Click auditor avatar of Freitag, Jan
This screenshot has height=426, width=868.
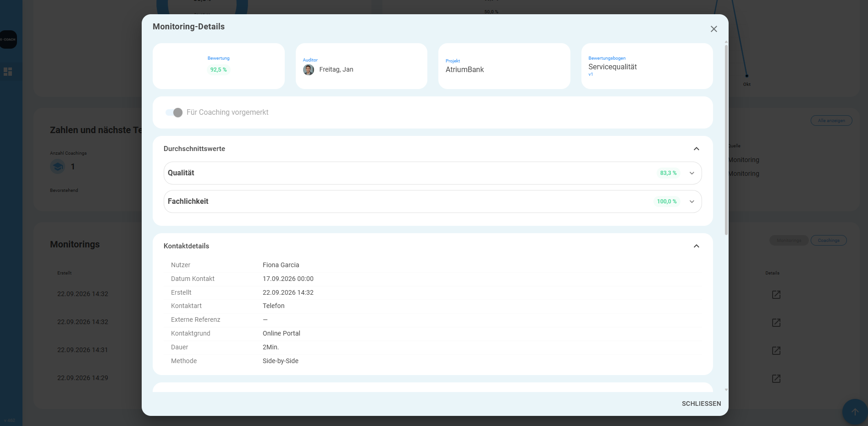(309, 70)
